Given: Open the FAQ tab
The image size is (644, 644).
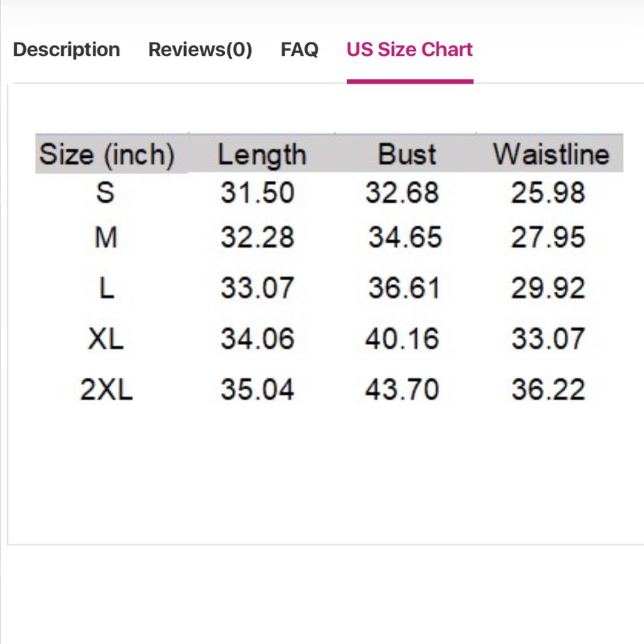Looking at the screenshot, I should (x=299, y=50).
